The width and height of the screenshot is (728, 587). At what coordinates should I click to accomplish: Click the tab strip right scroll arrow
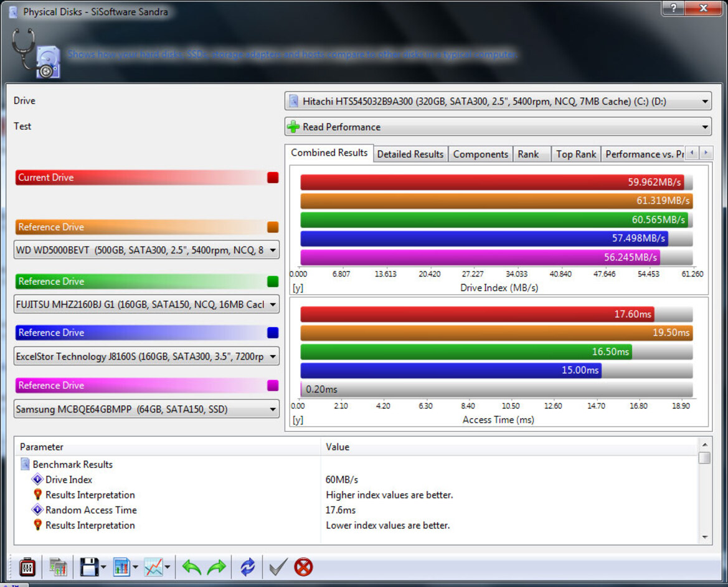click(x=706, y=153)
